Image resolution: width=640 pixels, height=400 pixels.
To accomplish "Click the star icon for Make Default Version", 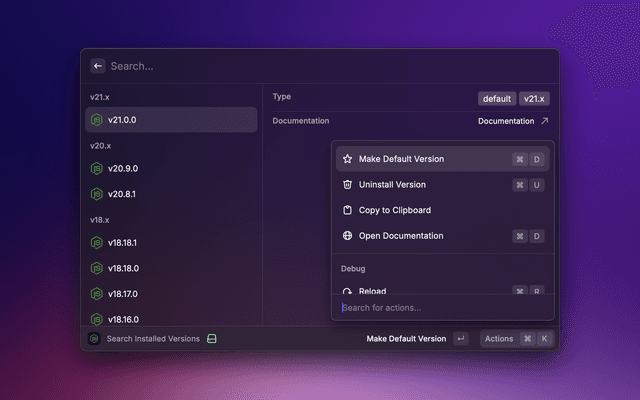I will (x=347, y=159).
